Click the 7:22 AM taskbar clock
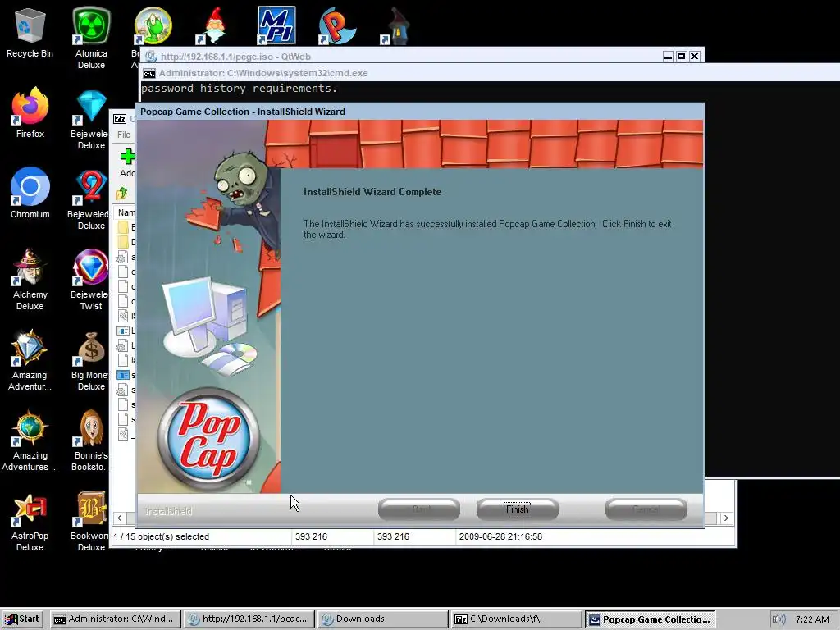This screenshot has width=840, height=630. (x=812, y=619)
